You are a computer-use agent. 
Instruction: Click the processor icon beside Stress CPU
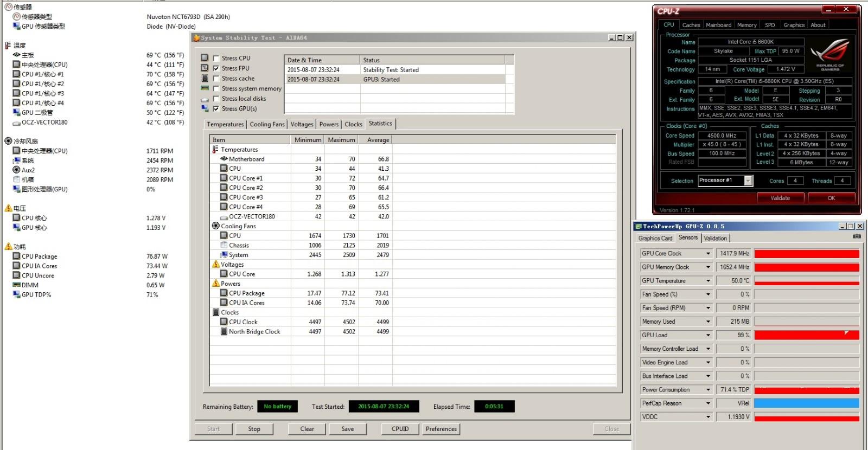click(x=205, y=58)
